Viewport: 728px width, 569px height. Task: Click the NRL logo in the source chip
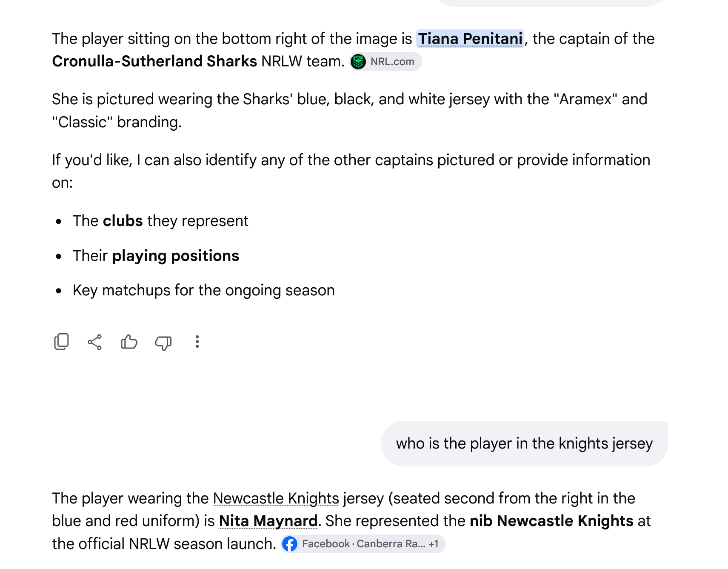pyautogui.click(x=358, y=62)
